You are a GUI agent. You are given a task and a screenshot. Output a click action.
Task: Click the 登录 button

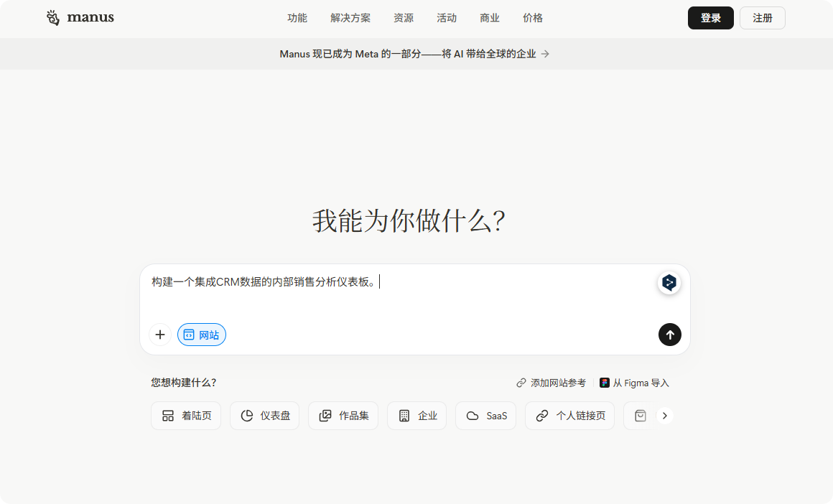click(x=710, y=18)
